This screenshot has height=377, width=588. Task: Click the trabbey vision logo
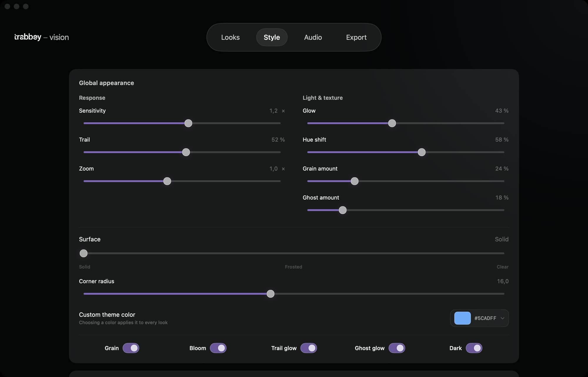[41, 37]
